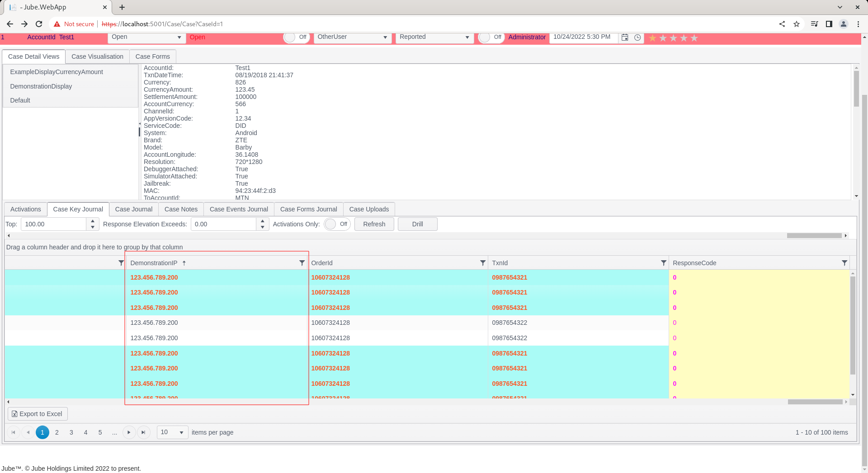Viewport: 868px width, 473px height.
Task: Increase the Top value with up arrow
Action: [93, 221]
